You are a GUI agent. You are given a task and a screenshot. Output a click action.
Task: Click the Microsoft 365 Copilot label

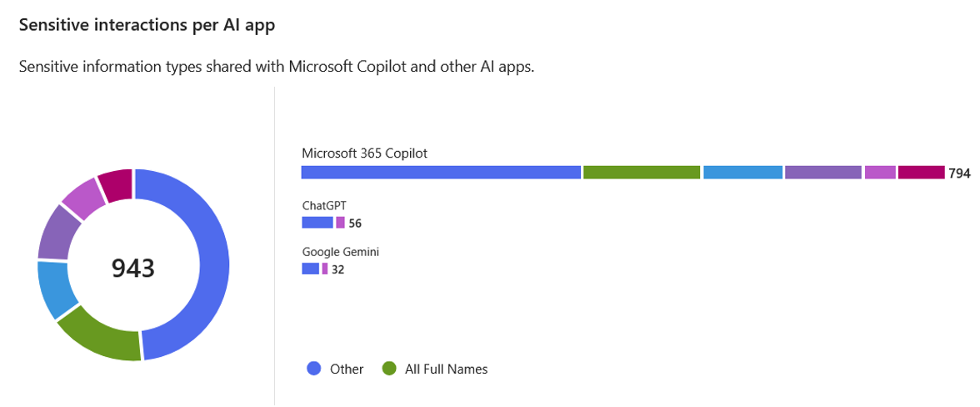pos(364,153)
